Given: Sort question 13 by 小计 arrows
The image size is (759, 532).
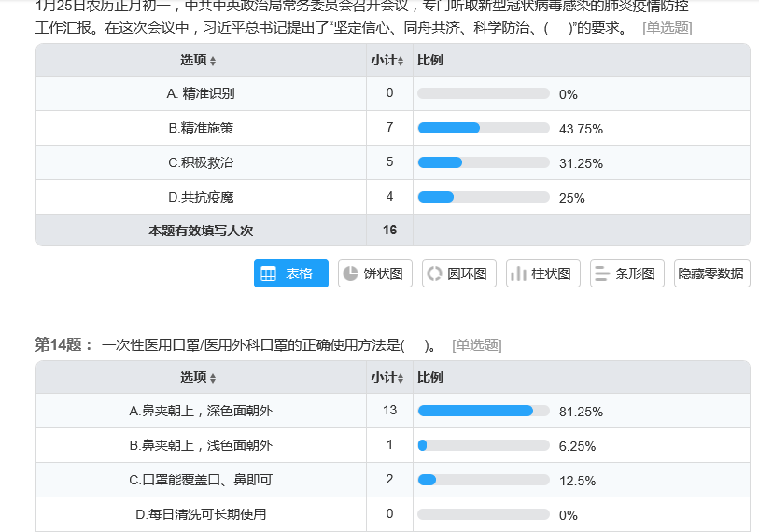Looking at the screenshot, I should [x=401, y=61].
